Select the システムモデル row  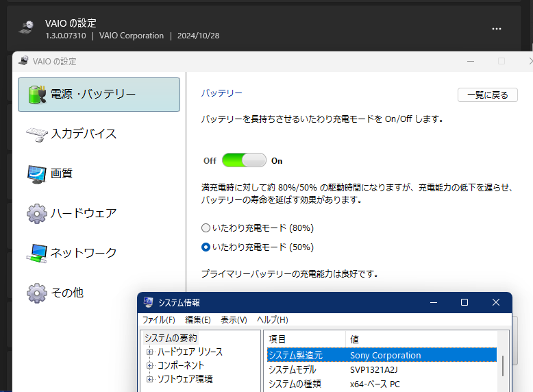click(382, 369)
